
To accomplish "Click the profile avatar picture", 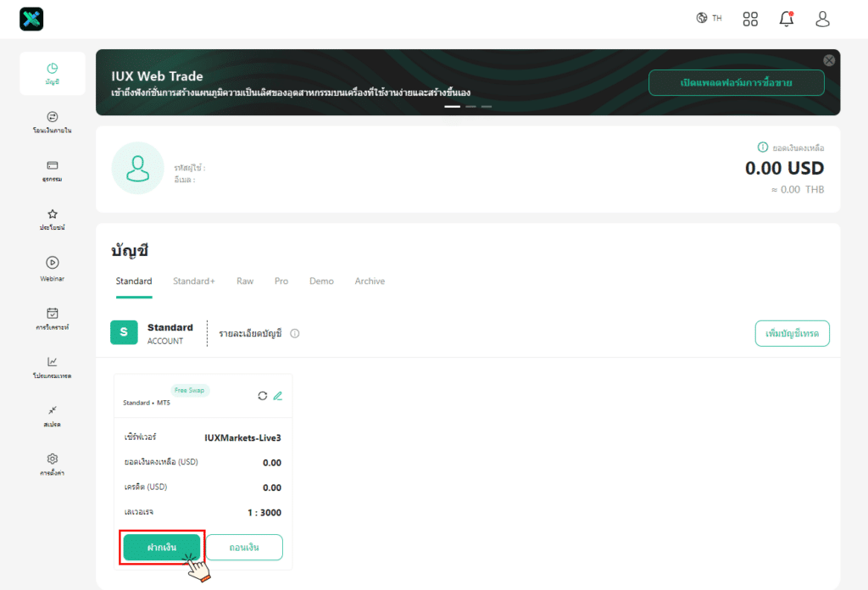I will tap(138, 168).
